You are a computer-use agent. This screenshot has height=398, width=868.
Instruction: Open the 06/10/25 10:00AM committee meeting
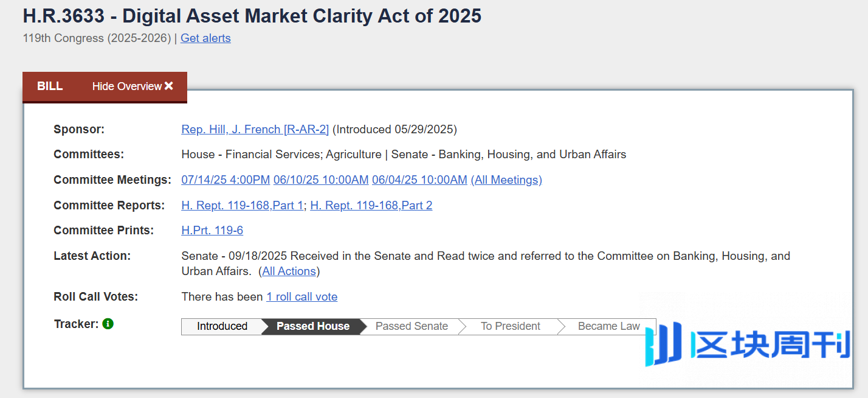tap(321, 180)
